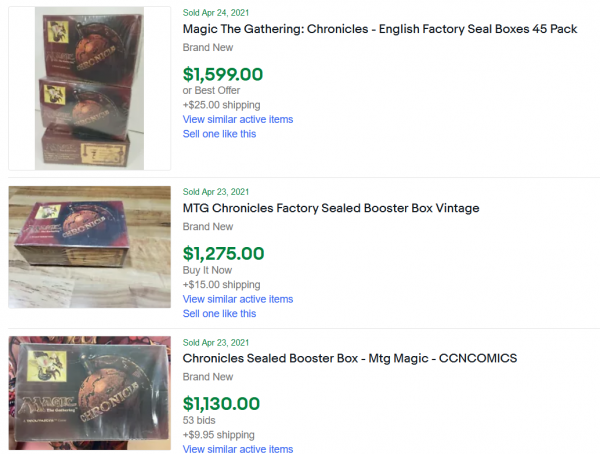This screenshot has height=454, width=600.
Task: Click 'Sell one like this' under $1,275.00 listing
Action: click(219, 314)
